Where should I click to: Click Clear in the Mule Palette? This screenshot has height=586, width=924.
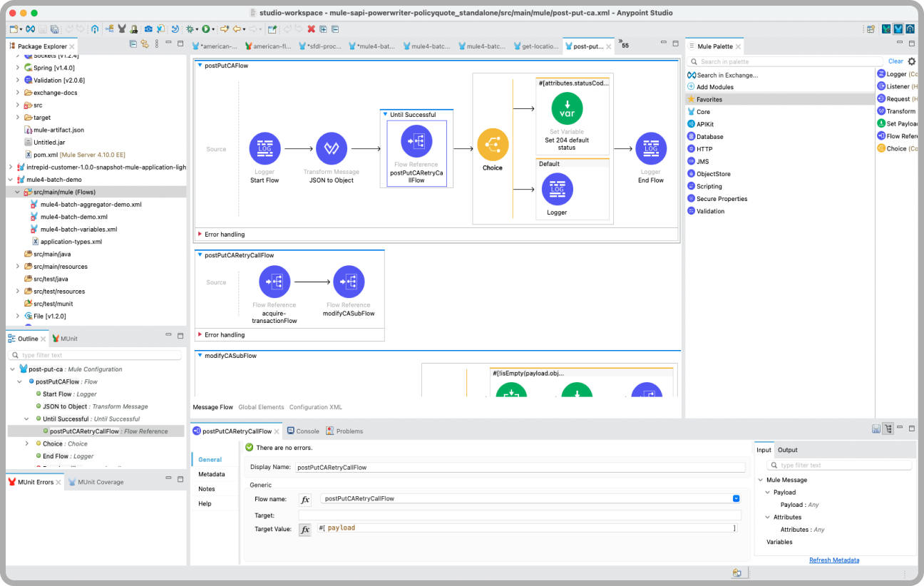(x=895, y=61)
